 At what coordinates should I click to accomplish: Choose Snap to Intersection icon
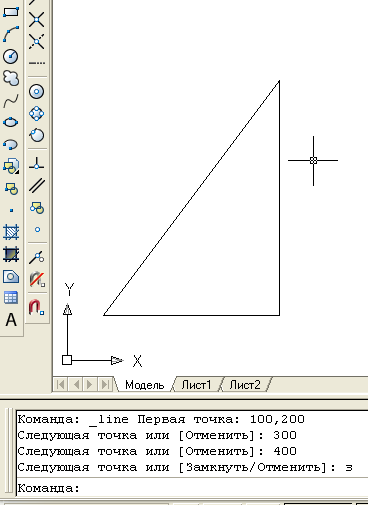coord(37,19)
